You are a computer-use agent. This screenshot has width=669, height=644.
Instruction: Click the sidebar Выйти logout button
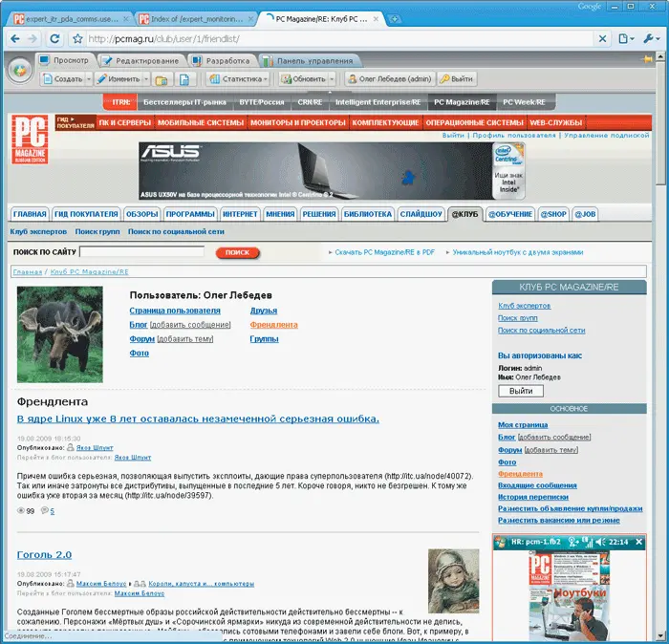521,391
